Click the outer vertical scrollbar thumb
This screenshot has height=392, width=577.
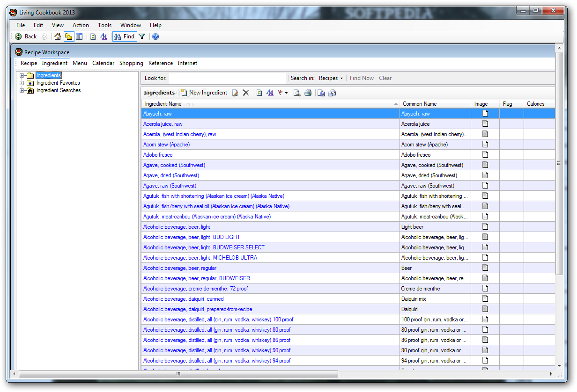click(558, 163)
